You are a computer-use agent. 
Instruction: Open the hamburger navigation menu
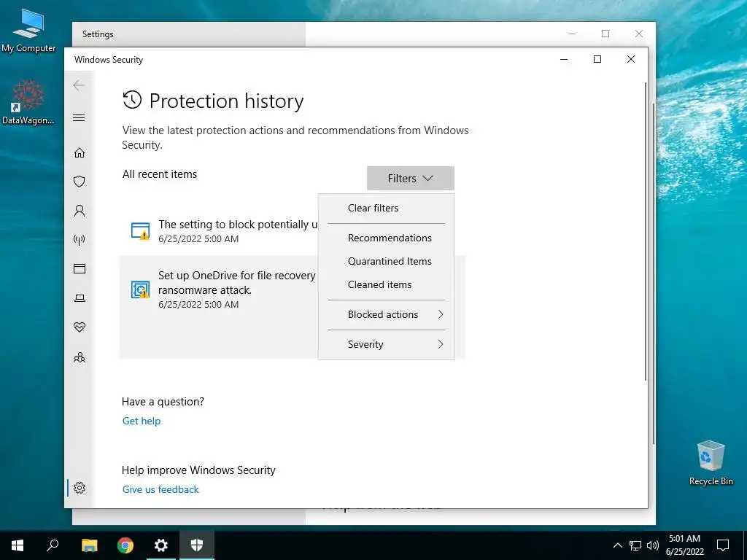(79, 117)
